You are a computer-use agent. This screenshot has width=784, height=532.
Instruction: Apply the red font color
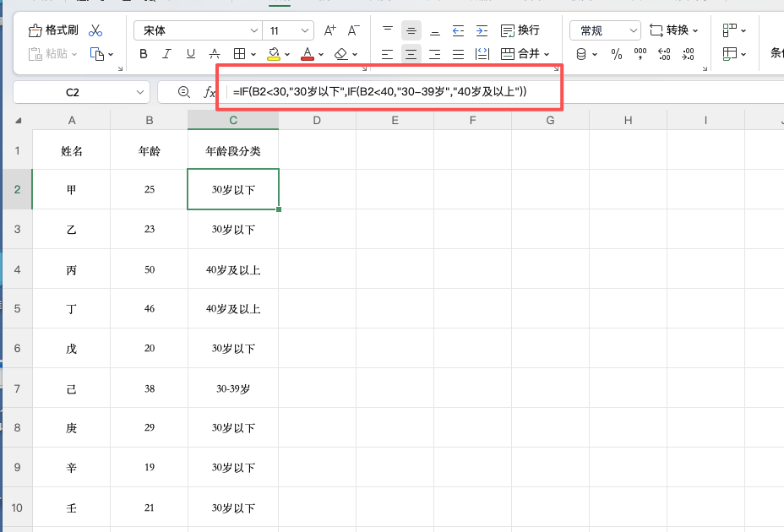308,53
